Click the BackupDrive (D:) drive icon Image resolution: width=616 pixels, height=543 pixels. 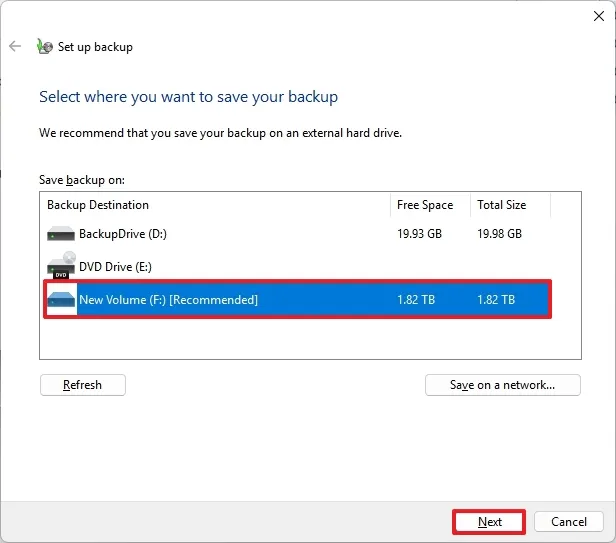pos(61,234)
